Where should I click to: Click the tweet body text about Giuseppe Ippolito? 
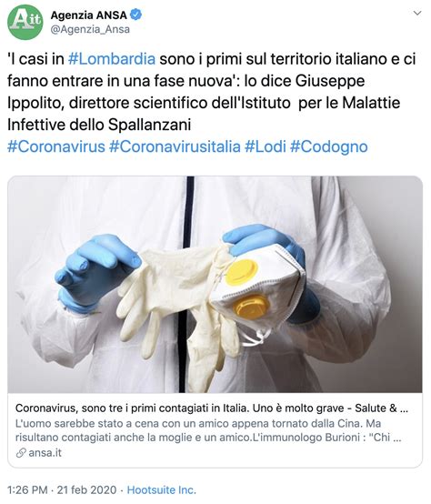[212, 92]
